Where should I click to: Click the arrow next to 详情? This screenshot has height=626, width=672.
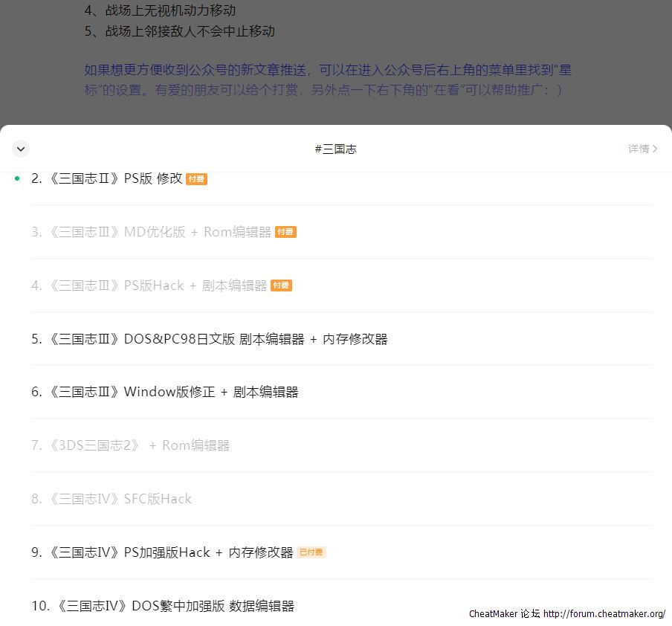tap(655, 149)
